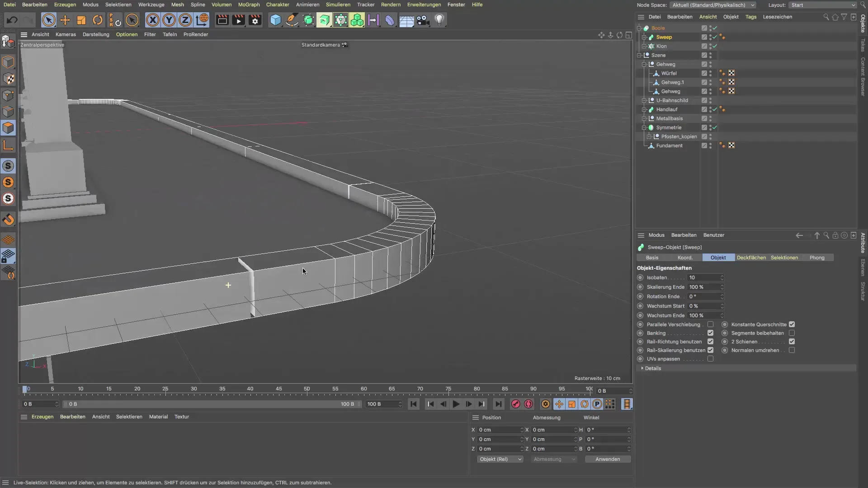Click the Render button in toolbar
The width and height of the screenshot is (868, 488).
click(222, 20)
